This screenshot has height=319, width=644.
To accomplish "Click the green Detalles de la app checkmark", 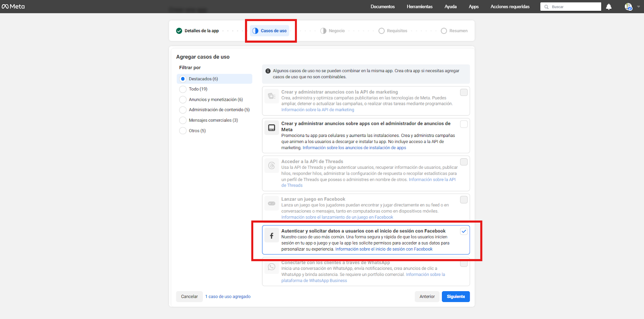I will (x=179, y=31).
